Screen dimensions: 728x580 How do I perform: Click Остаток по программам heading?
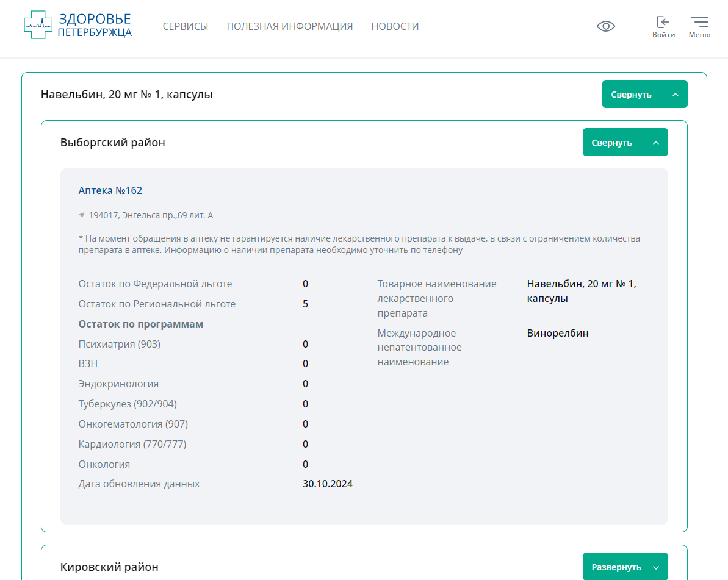click(141, 324)
